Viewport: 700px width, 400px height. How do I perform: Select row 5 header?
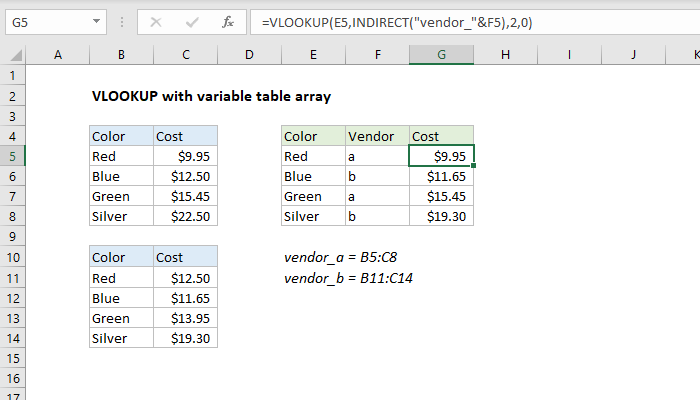12,156
